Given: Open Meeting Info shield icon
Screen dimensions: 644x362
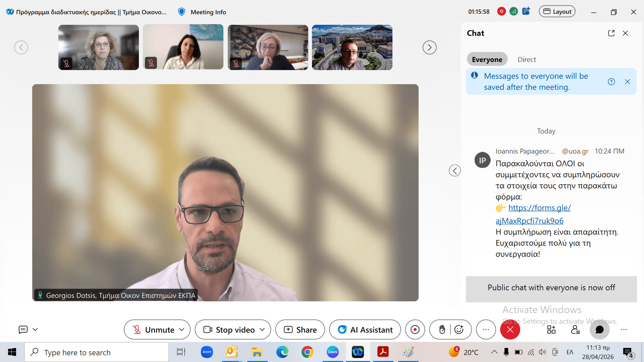Looking at the screenshot, I should coord(181,12).
